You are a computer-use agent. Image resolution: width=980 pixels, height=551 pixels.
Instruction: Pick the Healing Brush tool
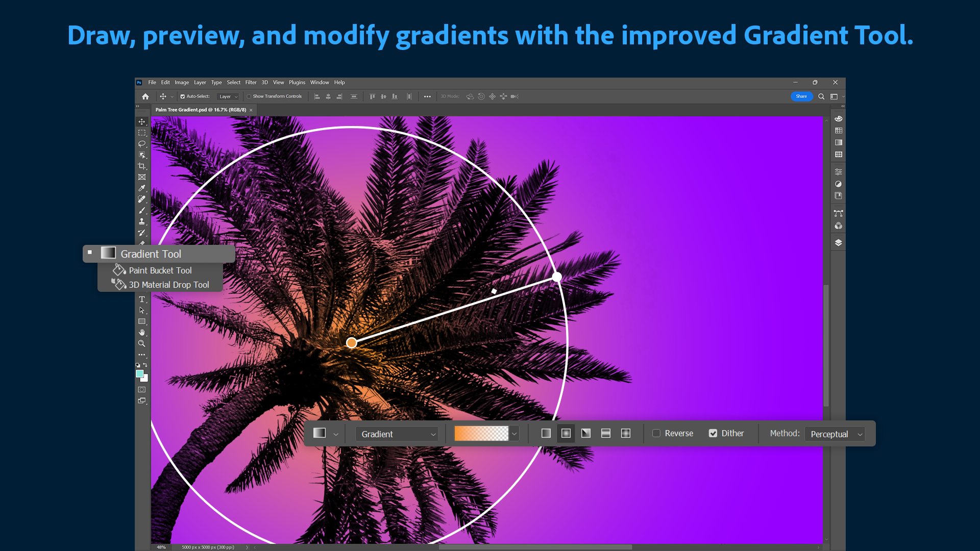(142, 199)
